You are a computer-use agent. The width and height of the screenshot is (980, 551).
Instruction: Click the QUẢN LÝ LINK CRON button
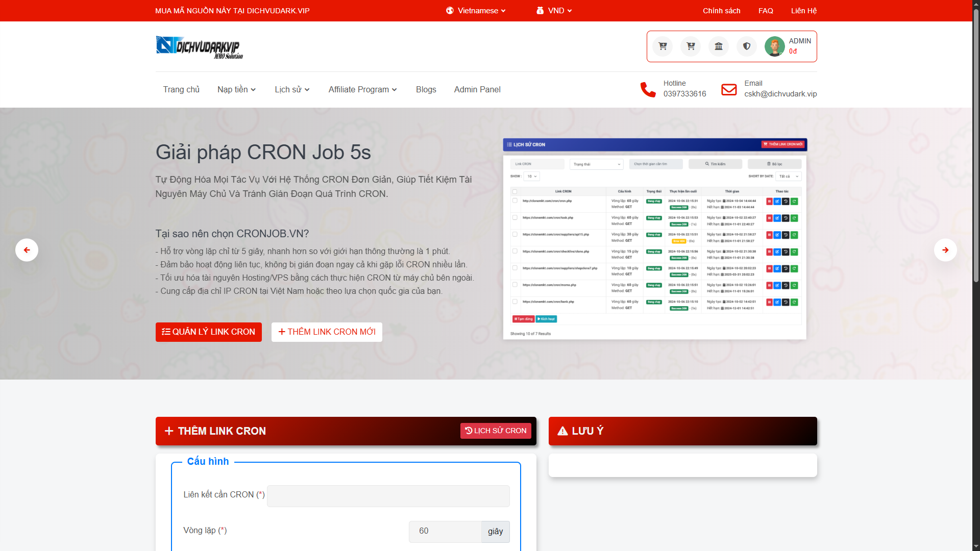point(208,332)
